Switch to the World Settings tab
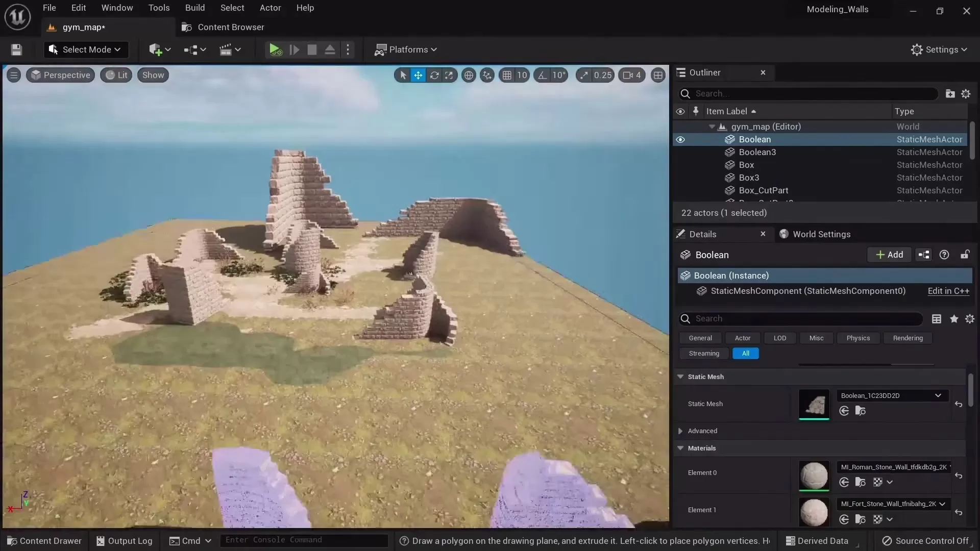Screen dimensions: 980x551 tap(823, 234)
